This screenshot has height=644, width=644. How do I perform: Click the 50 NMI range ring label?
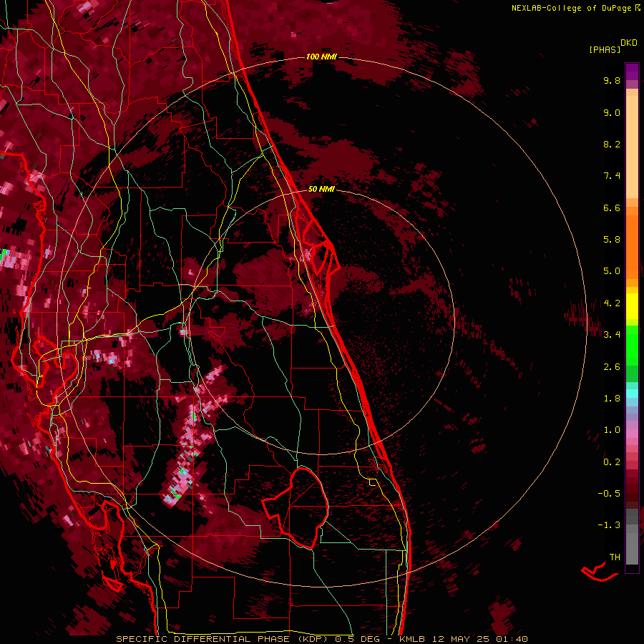tap(321, 189)
